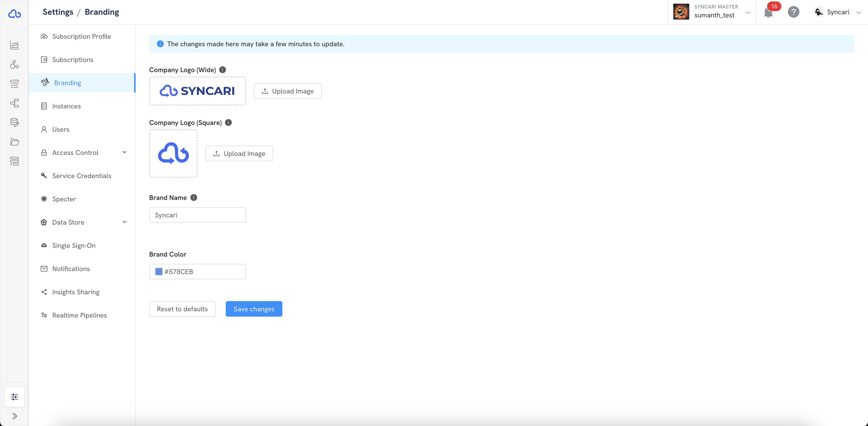Open the Syncari user account dropdown arrow
This screenshot has width=868, height=426.
859,12
